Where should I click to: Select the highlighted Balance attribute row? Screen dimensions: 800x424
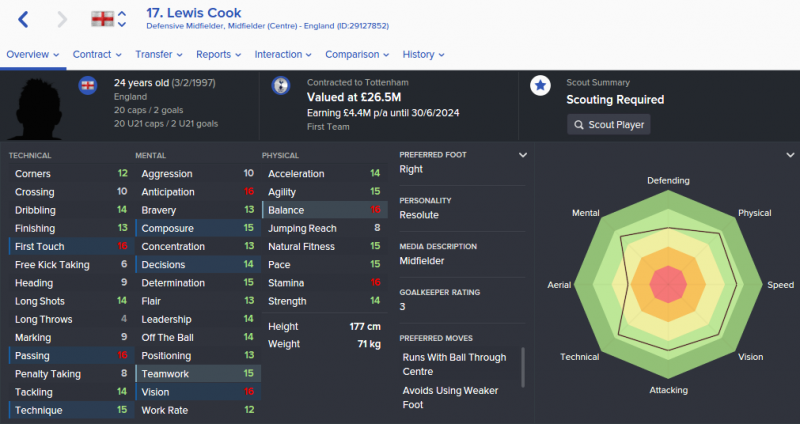(324, 210)
